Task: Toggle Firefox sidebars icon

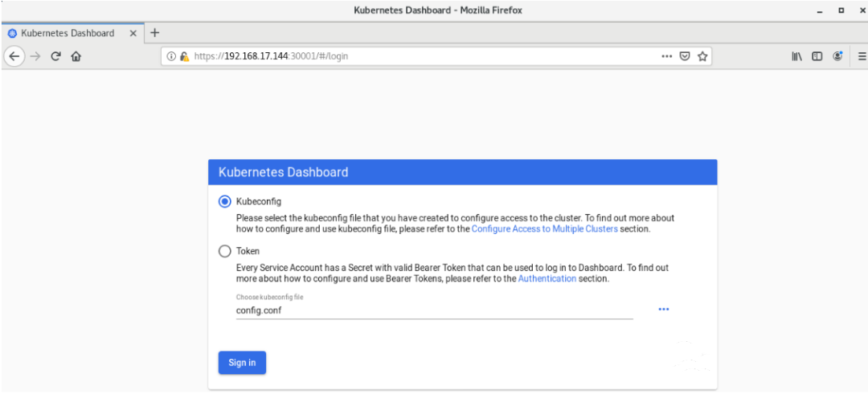Action: (817, 56)
